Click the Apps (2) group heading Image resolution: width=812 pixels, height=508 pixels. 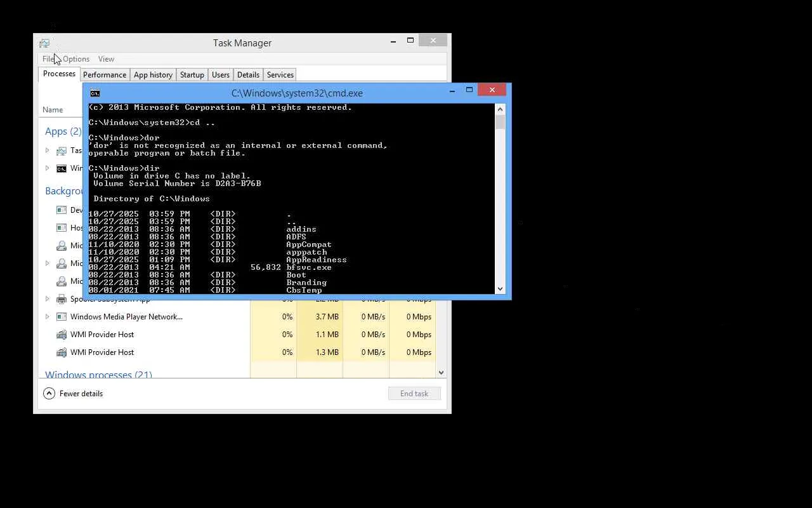pyautogui.click(x=63, y=131)
